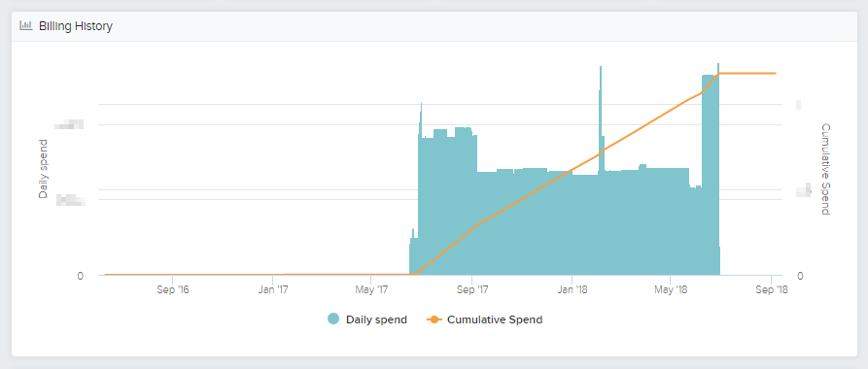
Task: Toggle Daily spend series via legend circle
Action: tap(332, 319)
